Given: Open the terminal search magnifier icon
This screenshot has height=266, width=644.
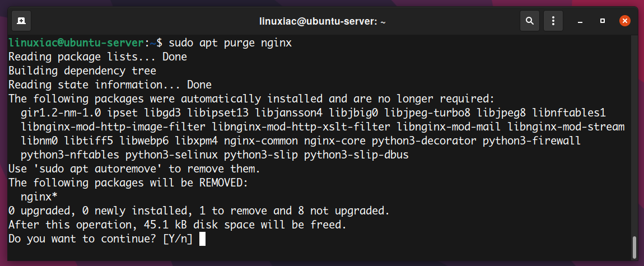Looking at the screenshot, I should click(530, 21).
